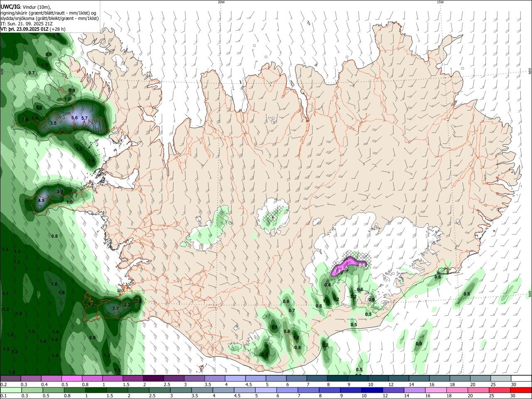Screen dimensions: 532x399
Task: Click the 3.5 rainfall value in the Westfjords
Action: click(x=53, y=123)
